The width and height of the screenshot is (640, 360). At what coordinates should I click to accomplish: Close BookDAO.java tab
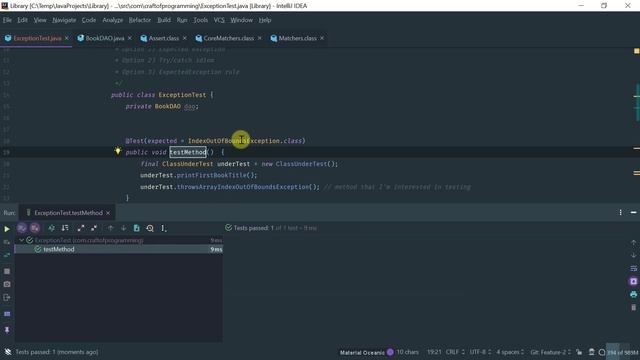coord(129,38)
